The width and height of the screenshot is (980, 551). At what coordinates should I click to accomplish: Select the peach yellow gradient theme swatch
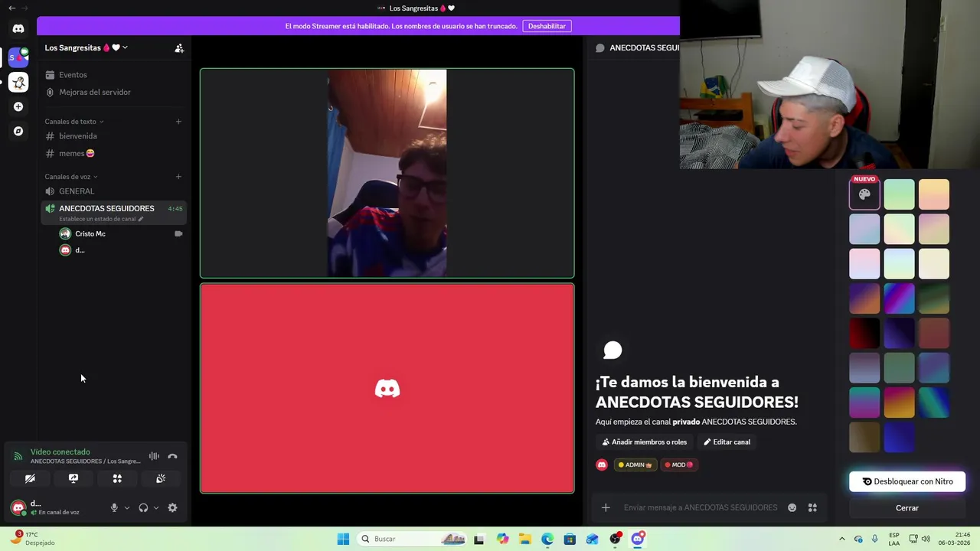pos(934,194)
